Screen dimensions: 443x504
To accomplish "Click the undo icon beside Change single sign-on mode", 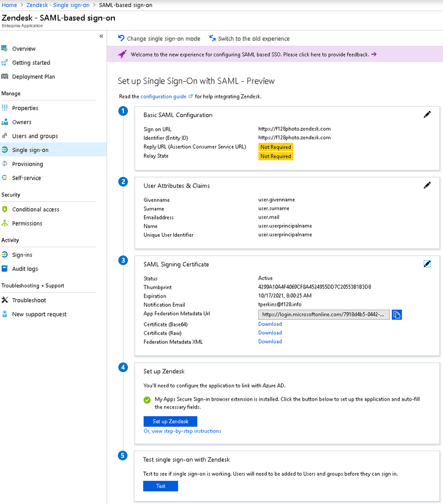I will coord(121,38).
